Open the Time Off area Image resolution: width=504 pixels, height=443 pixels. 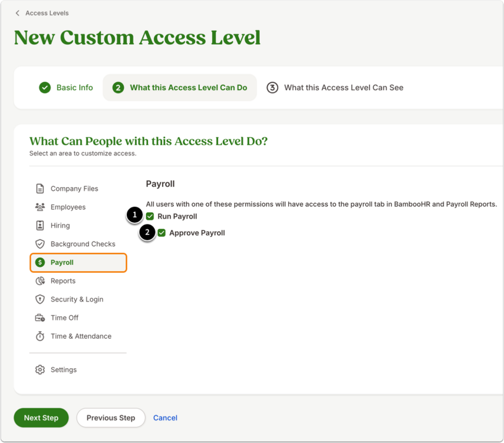point(78,318)
